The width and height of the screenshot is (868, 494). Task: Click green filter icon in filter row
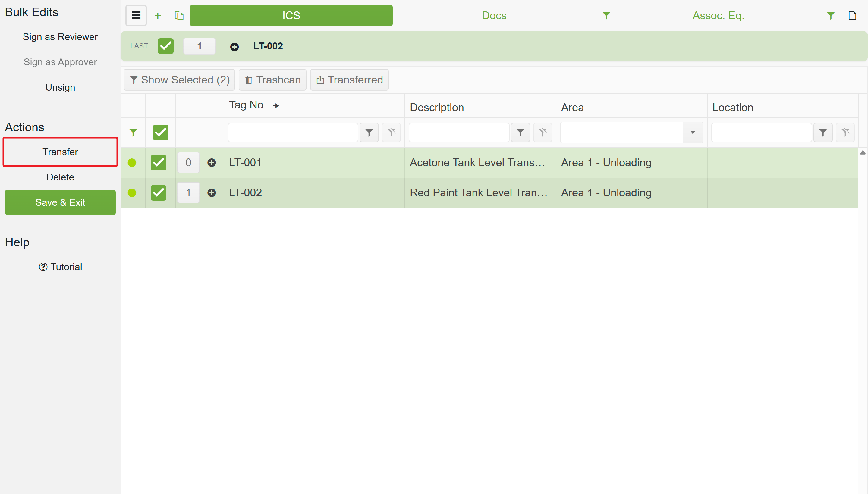coord(133,132)
